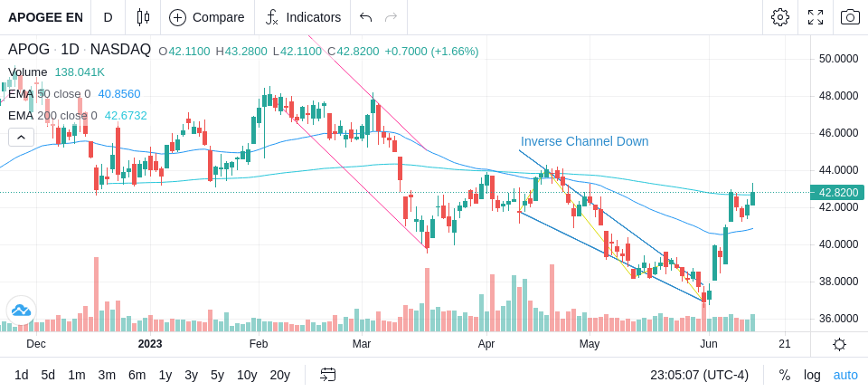This screenshot has width=868, height=392.
Task: Undo the last chart action
Action: point(365,17)
